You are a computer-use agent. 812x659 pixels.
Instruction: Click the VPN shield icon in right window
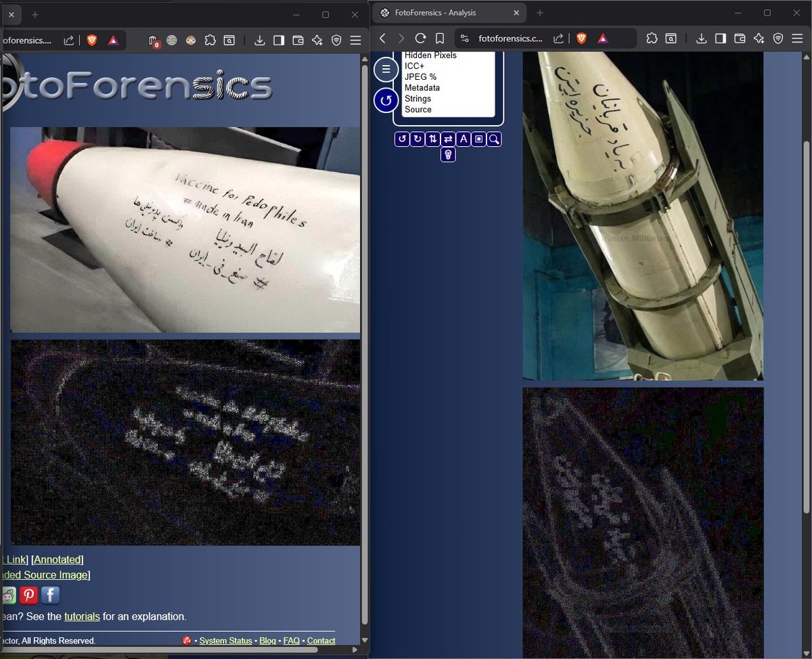(x=778, y=39)
